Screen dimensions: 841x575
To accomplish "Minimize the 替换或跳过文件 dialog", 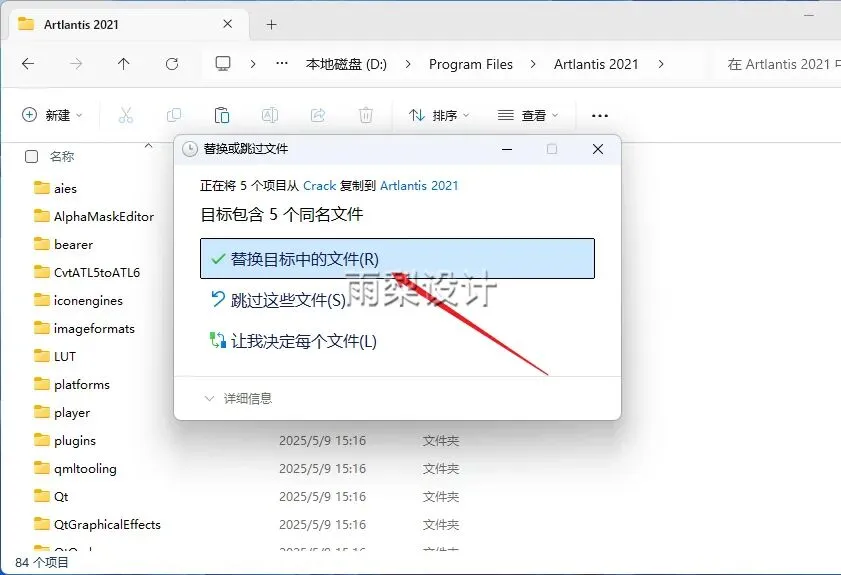I will pyautogui.click(x=507, y=149).
